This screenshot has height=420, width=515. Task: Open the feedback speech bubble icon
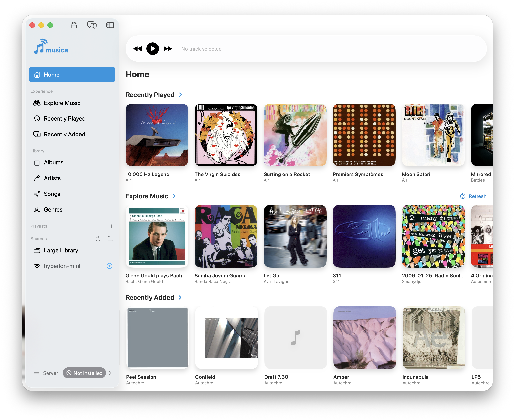tap(92, 25)
